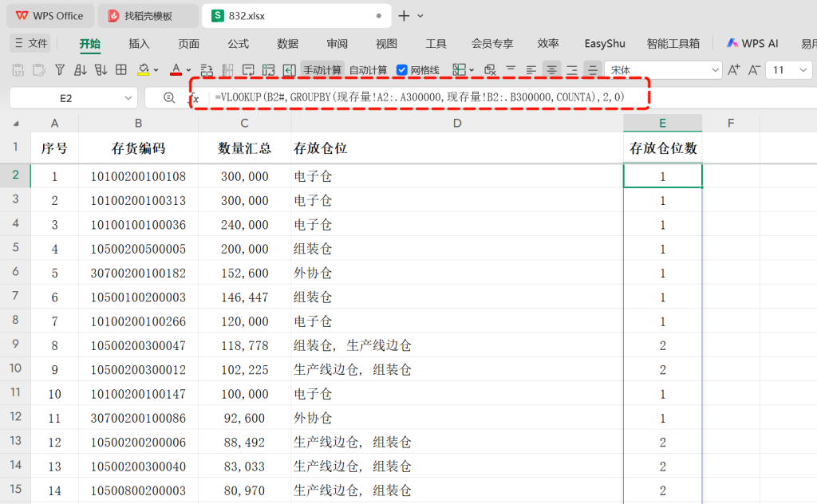Click the merge cells icon
The height and width of the screenshot is (504, 817).
coord(459,69)
